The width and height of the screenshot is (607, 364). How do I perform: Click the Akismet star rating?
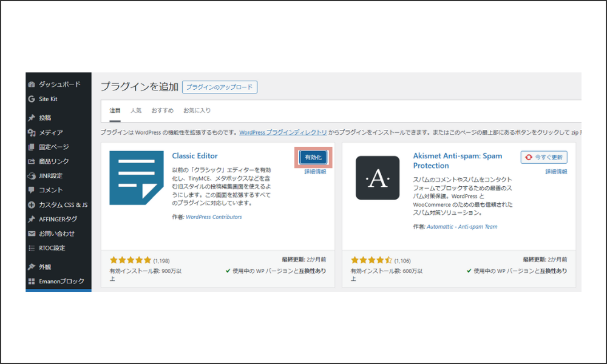pyautogui.click(x=371, y=260)
